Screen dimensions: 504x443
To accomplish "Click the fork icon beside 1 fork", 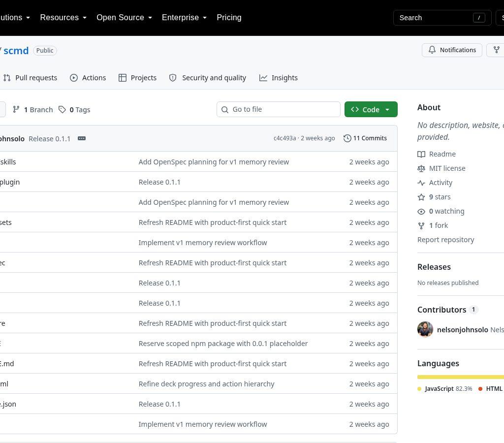I will pyautogui.click(x=421, y=225).
